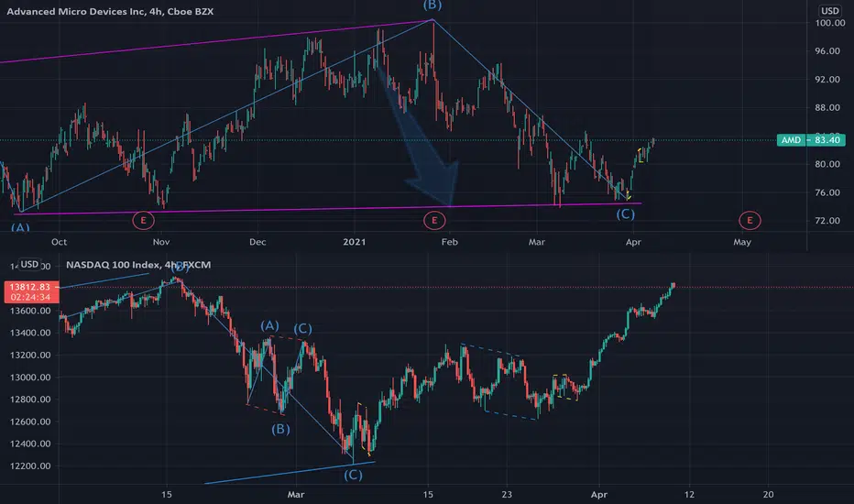Screen dimensions: 854x504
Task: Click 13200.00 on the NASDAQ price scale
Action: (30, 355)
